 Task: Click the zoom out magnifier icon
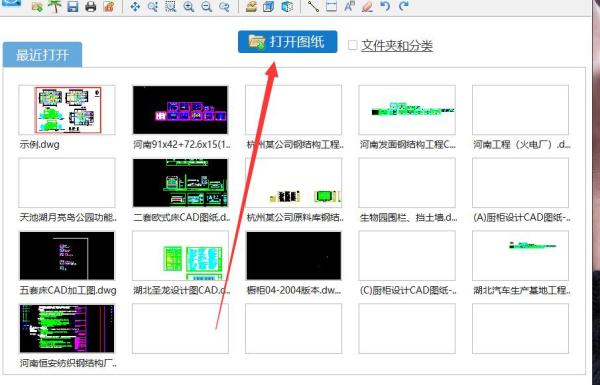coord(207,7)
